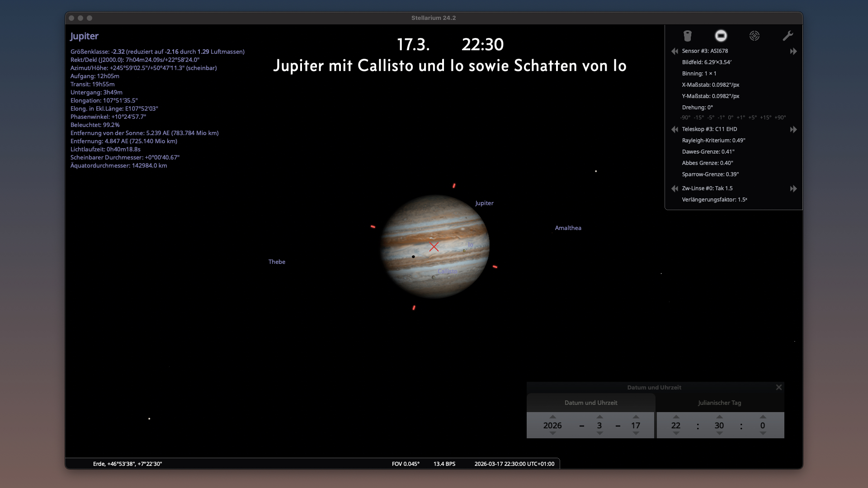Screen dimensions: 868x488
Task: Open Oculars plugin settings wrench icon
Action: click(788, 36)
